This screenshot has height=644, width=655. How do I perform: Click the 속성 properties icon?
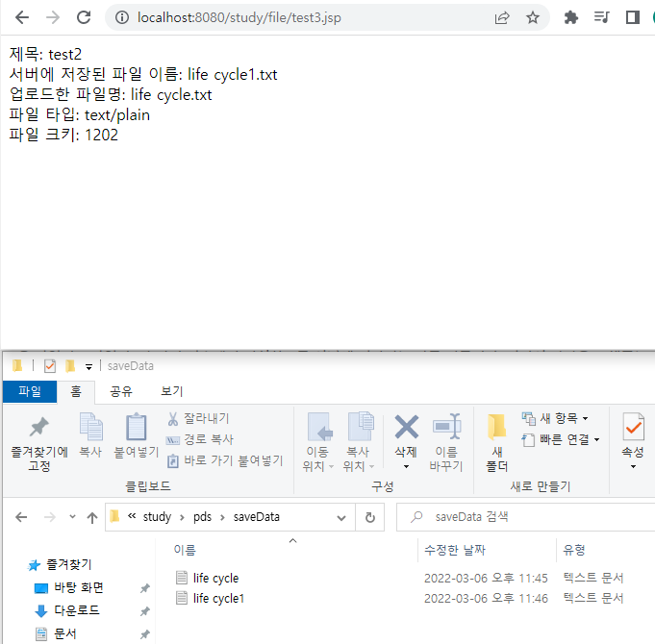(633, 428)
